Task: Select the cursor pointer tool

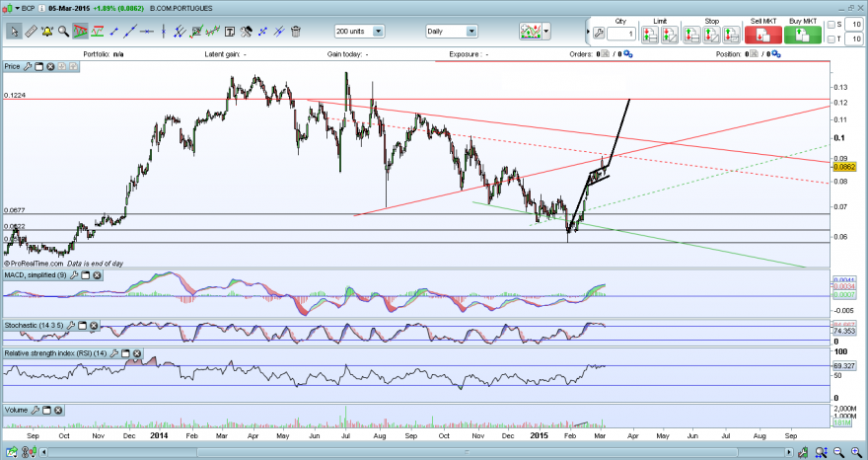Action: [x=14, y=32]
